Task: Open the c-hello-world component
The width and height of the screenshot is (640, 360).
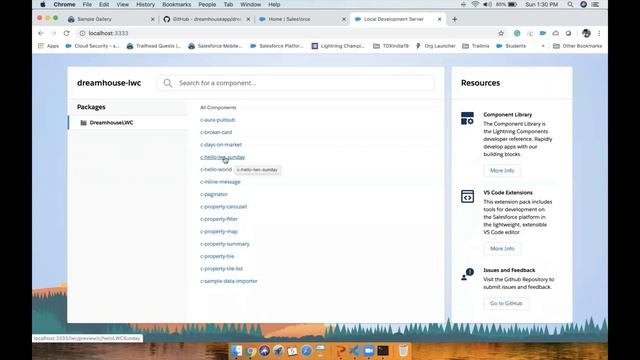Action: pyautogui.click(x=216, y=169)
